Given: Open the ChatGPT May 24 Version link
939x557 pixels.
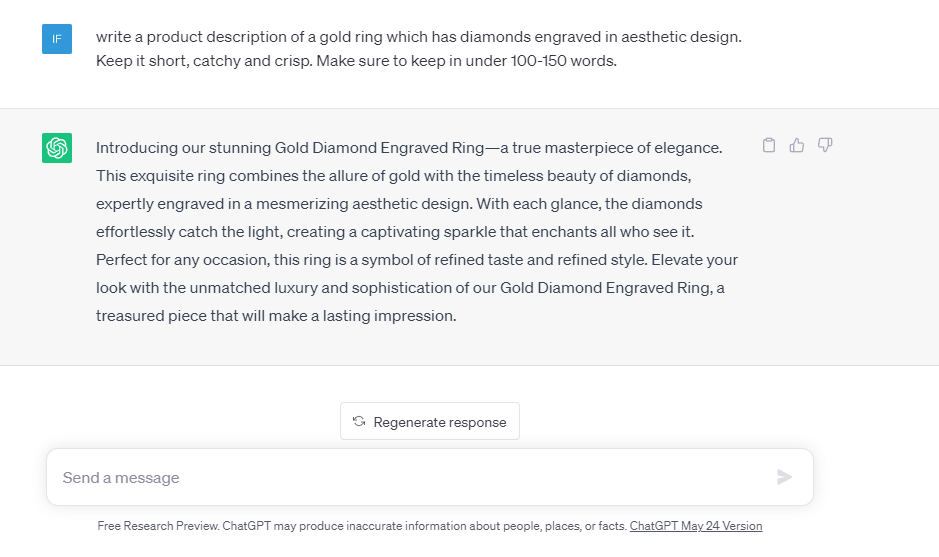Looking at the screenshot, I should 695,526.
